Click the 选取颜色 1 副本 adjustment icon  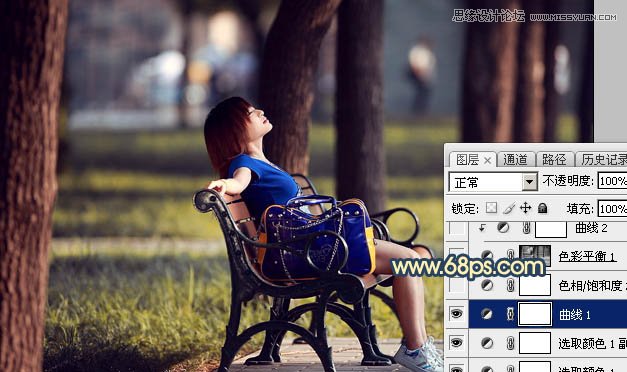tap(487, 343)
